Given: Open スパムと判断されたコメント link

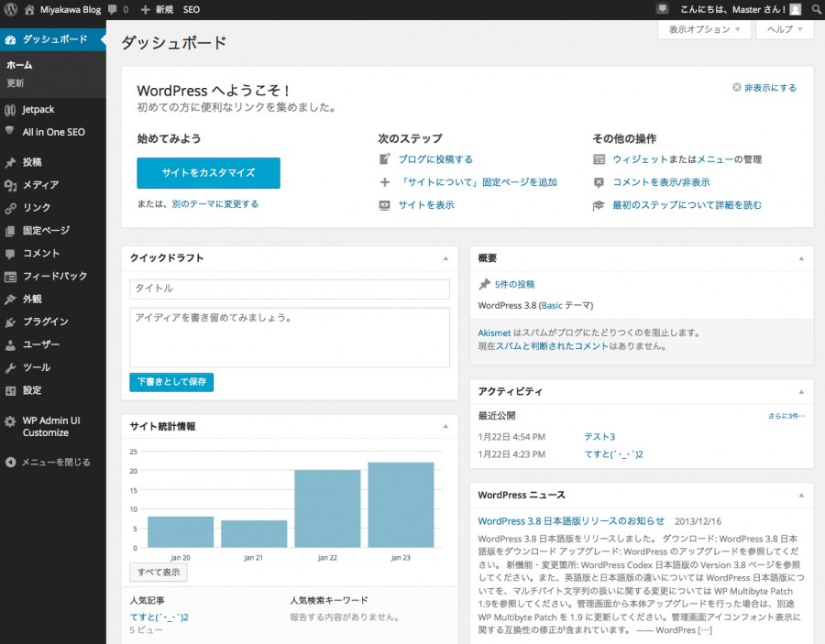Looking at the screenshot, I should point(552,346).
